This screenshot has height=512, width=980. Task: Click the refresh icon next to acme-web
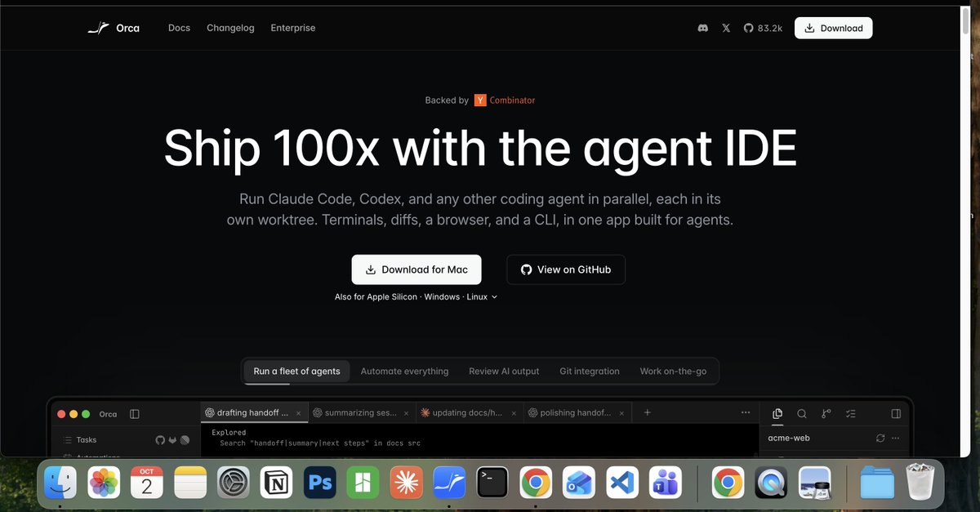pyautogui.click(x=880, y=439)
